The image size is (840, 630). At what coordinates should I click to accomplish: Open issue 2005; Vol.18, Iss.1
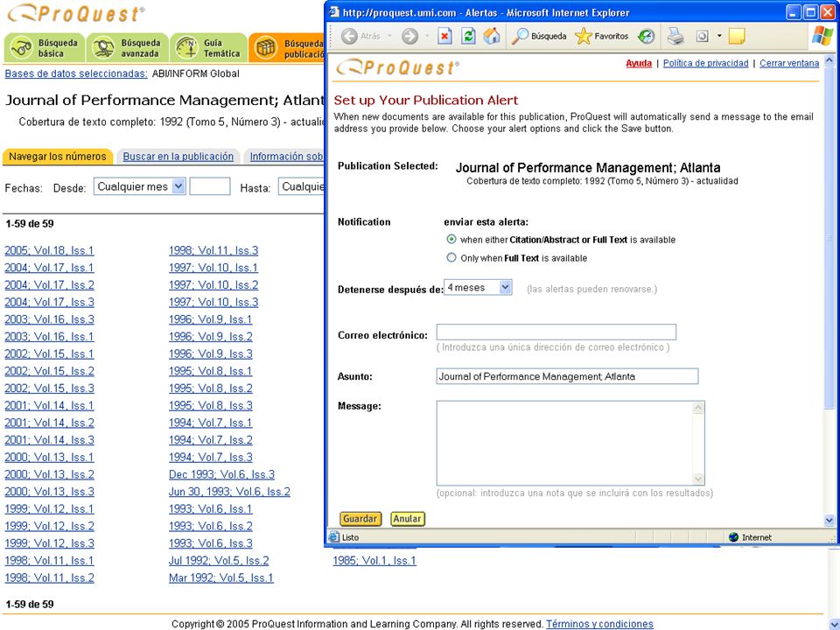[49, 250]
